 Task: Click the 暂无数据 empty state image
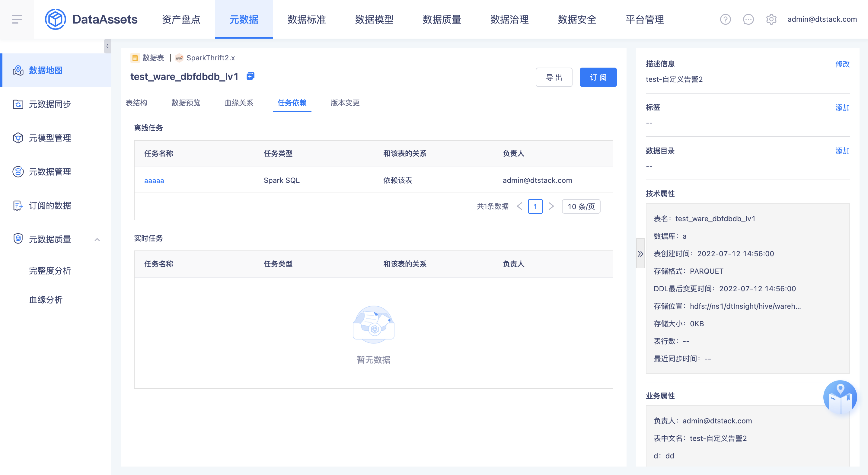coord(373,324)
